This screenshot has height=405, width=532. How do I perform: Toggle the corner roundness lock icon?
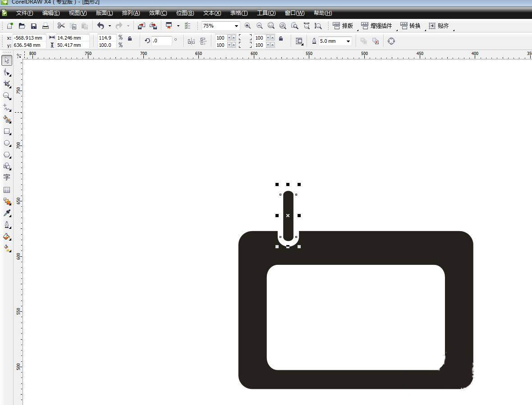pos(281,39)
